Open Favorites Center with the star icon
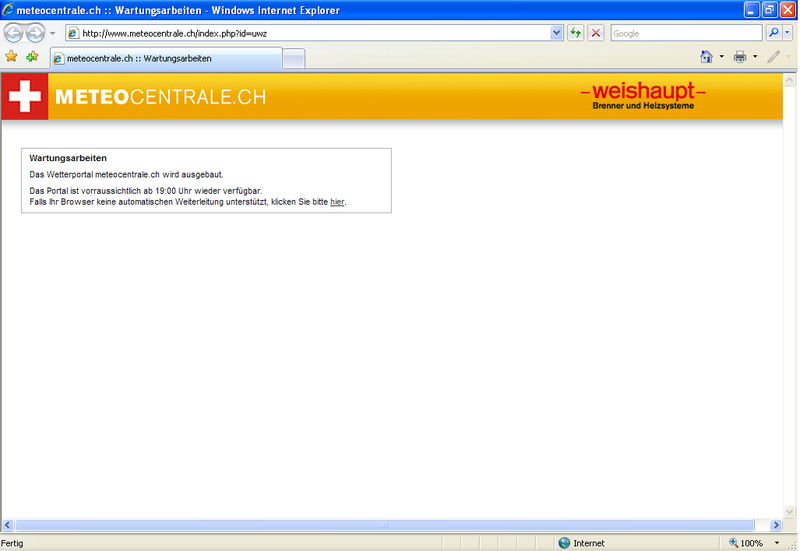The height and width of the screenshot is (551, 800). pyautogui.click(x=12, y=57)
